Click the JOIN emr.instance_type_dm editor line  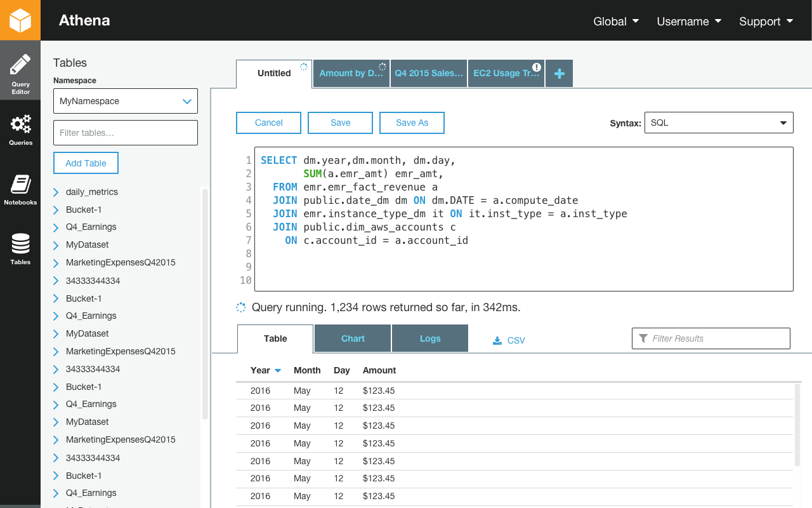tap(450, 214)
